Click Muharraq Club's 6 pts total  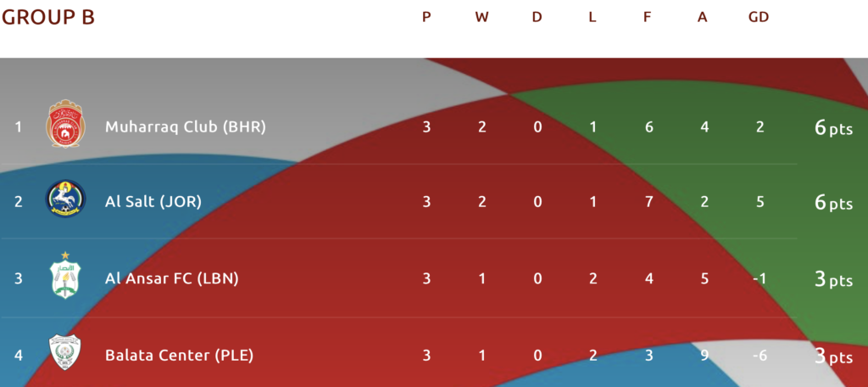(834, 128)
